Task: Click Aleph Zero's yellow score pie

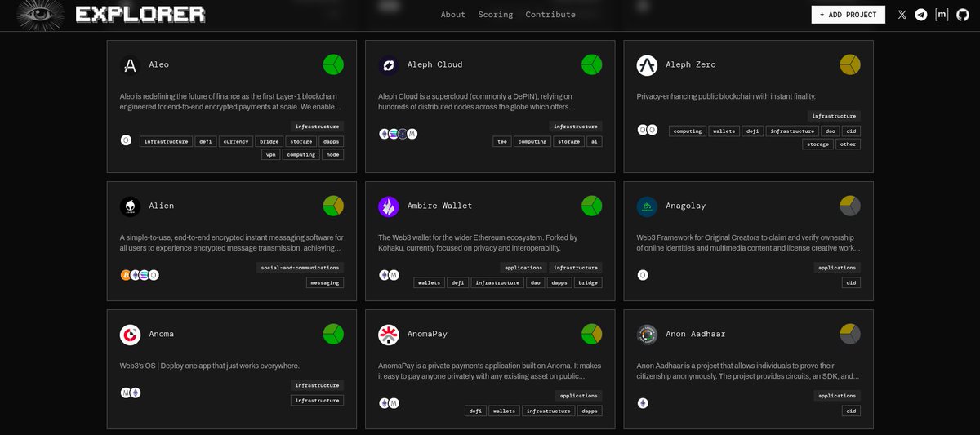Action: [850, 64]
